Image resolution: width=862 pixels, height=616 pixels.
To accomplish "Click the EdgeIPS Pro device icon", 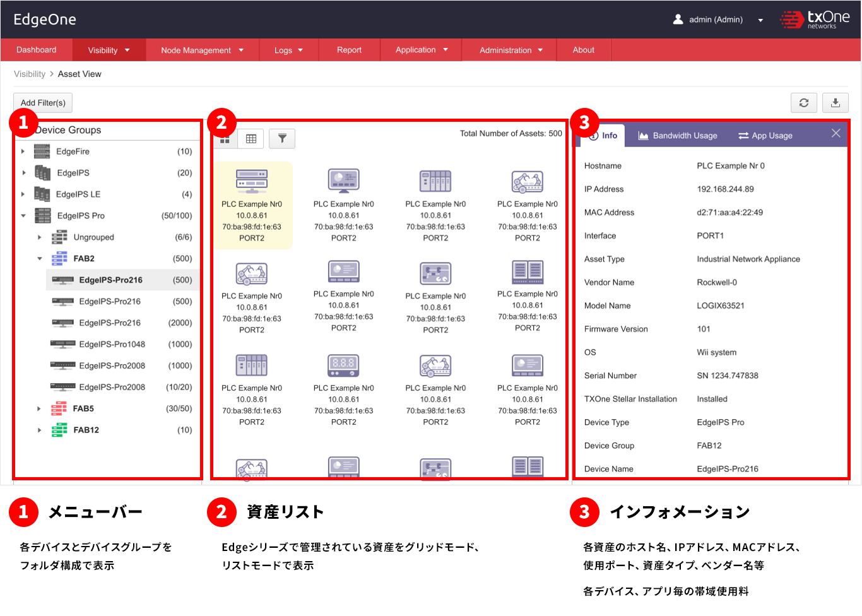I will point(42,216).
